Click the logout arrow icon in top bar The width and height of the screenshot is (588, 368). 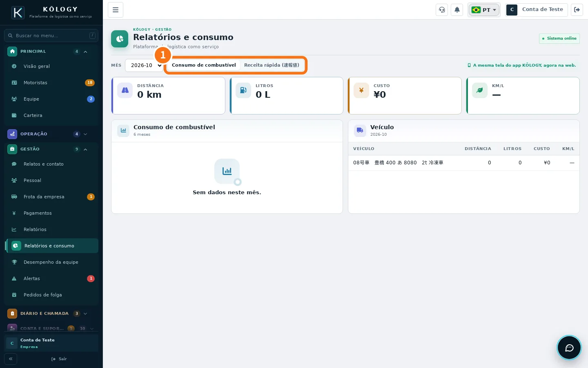tap(577, 10)
